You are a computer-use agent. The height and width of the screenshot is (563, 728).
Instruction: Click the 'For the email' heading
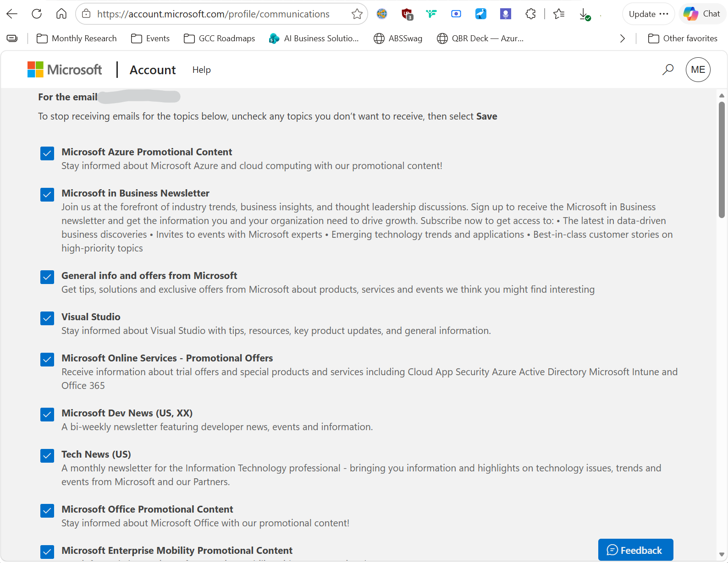click(68, 97)
